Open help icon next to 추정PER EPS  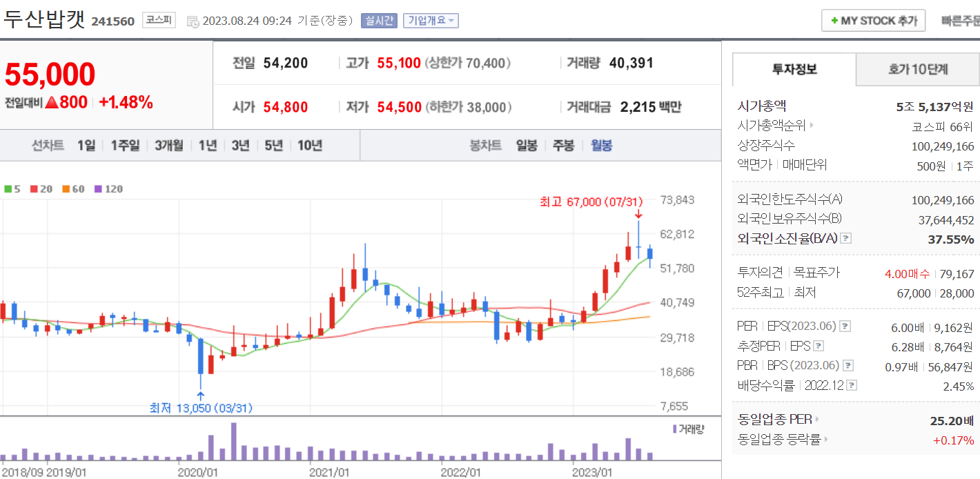coord(819,346)
